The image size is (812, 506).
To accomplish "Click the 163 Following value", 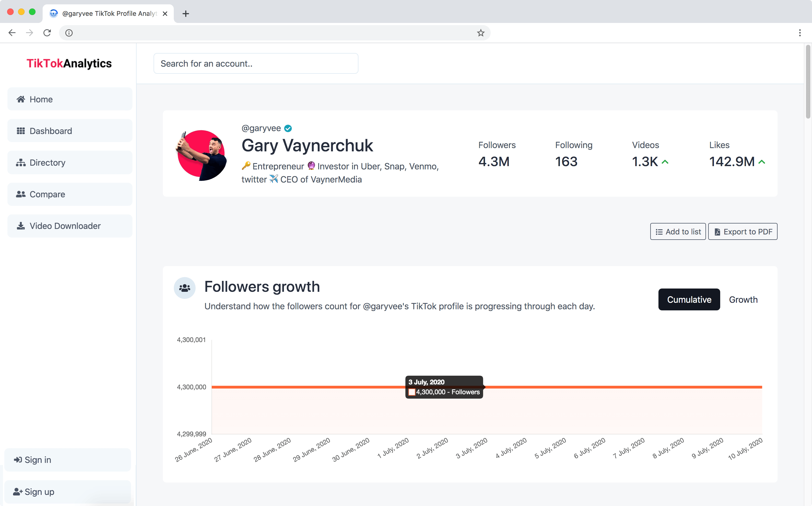I will [566, 162].
